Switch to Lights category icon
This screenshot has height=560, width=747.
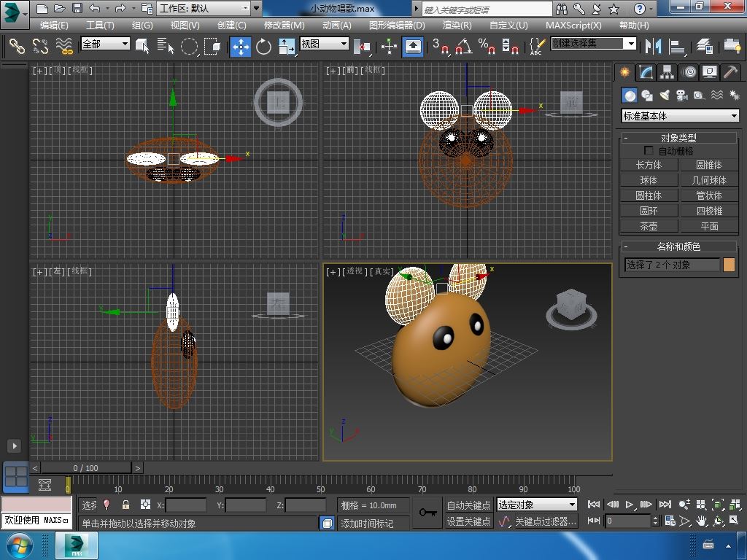(x=665, y=96)
